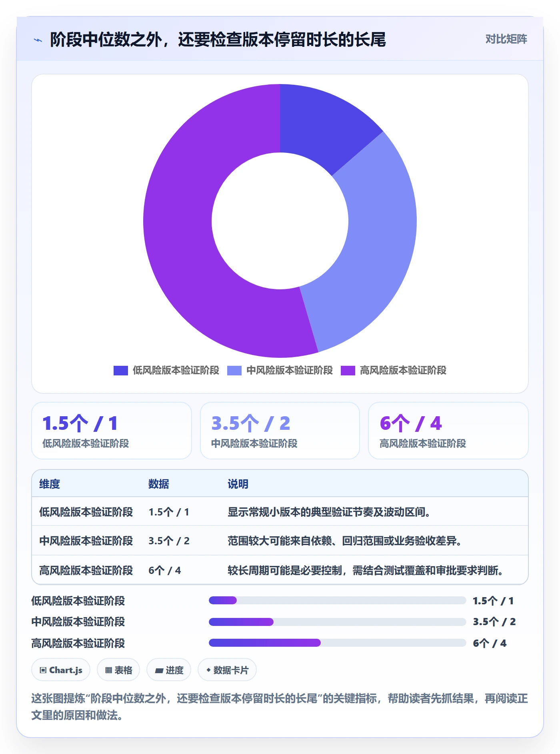
Task: Select the 6个 / 4 data card
Action: tap(448, 431)
